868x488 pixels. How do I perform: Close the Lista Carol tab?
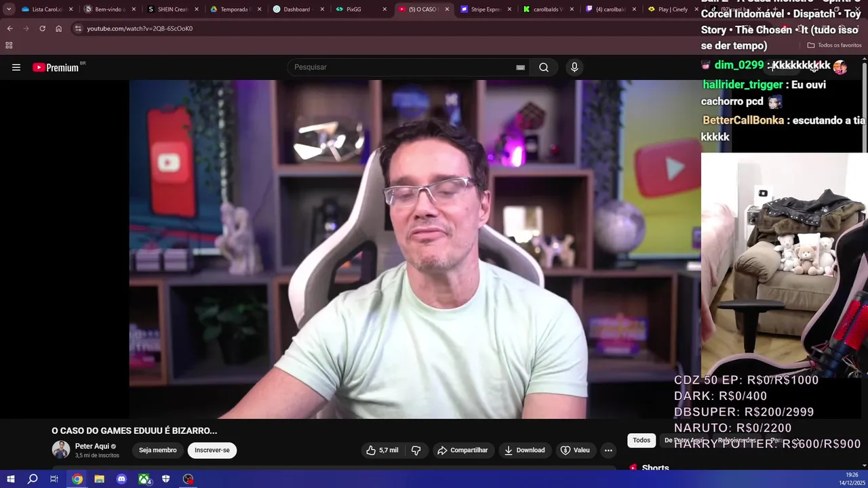[x=71, y=9]
